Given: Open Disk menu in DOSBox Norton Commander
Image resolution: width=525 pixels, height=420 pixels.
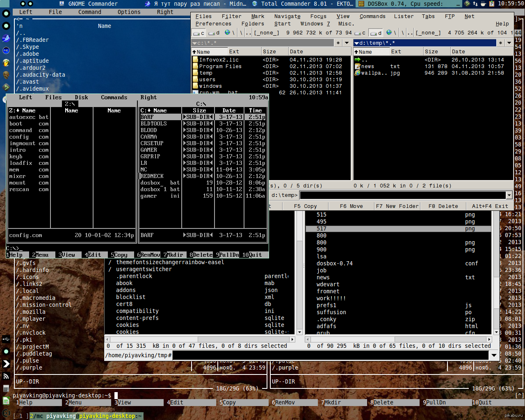Looking at the screenshot, I should [x=81, y=97].
